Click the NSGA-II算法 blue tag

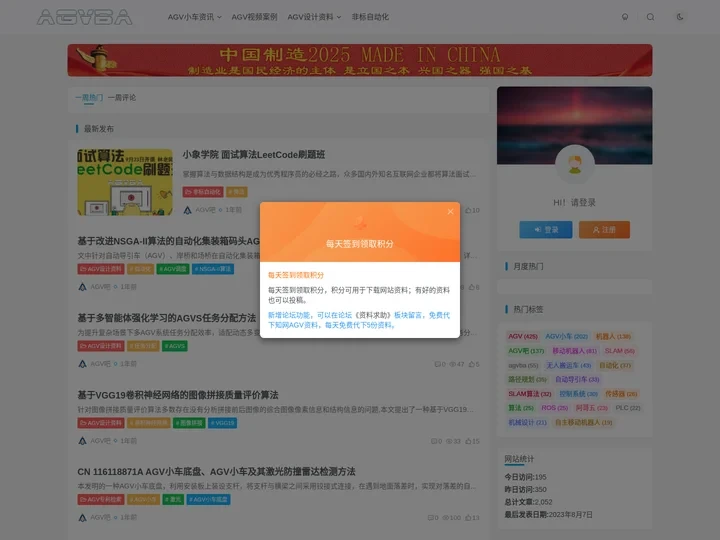point(212,269)
